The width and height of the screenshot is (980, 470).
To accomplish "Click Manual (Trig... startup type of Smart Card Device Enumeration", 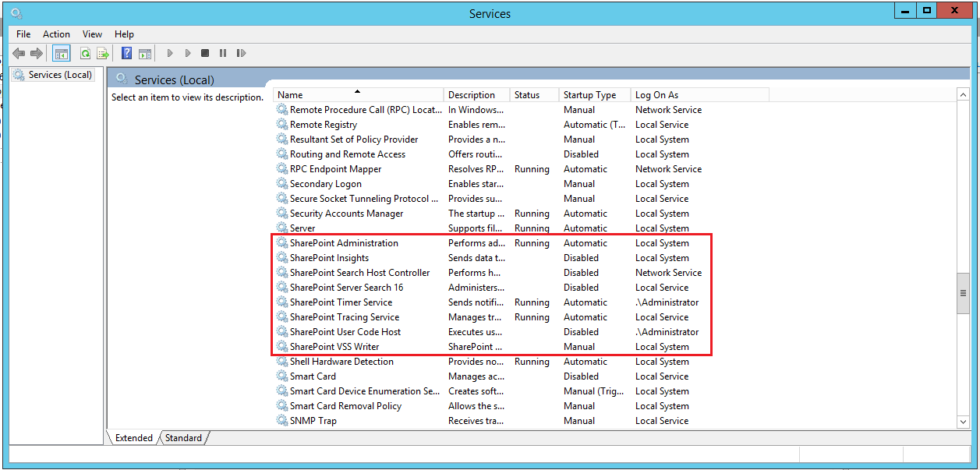I will (593, 391).
